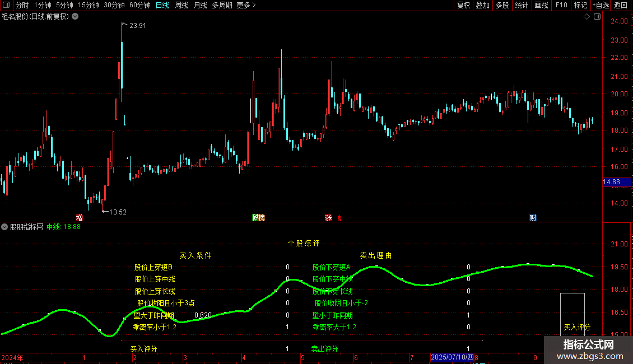This screenshot has width=633, height=364.
Task: Click the 股价上穿短B condition row
Action: tap(153, 267)
